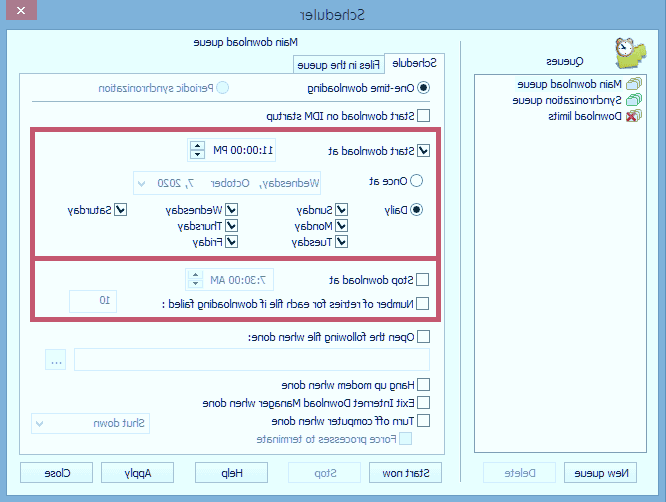
Task: Select the Once at radio button
Action: [x=417, y=181]
